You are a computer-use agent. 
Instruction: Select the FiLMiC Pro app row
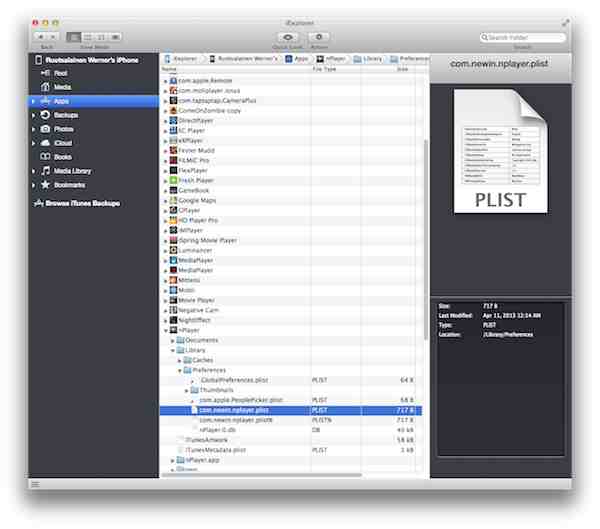[x=291, y=160]
